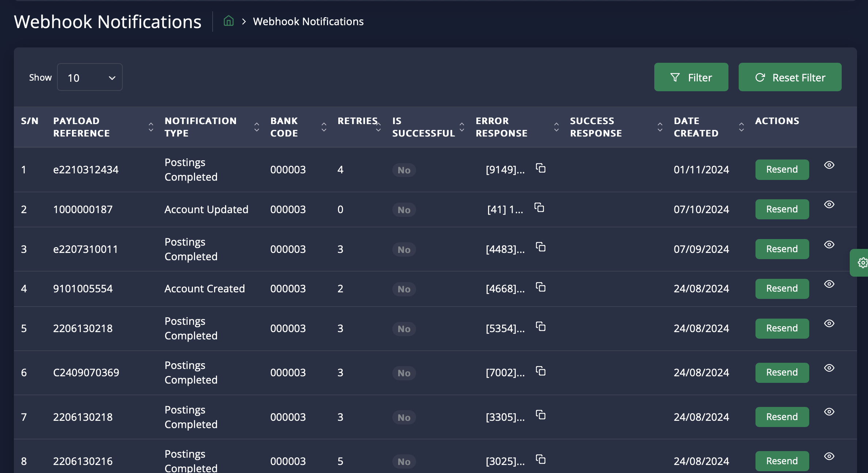Copy the [7002] error response
The width and height of the screenshot is (868, 473).
tap(541, 371)
